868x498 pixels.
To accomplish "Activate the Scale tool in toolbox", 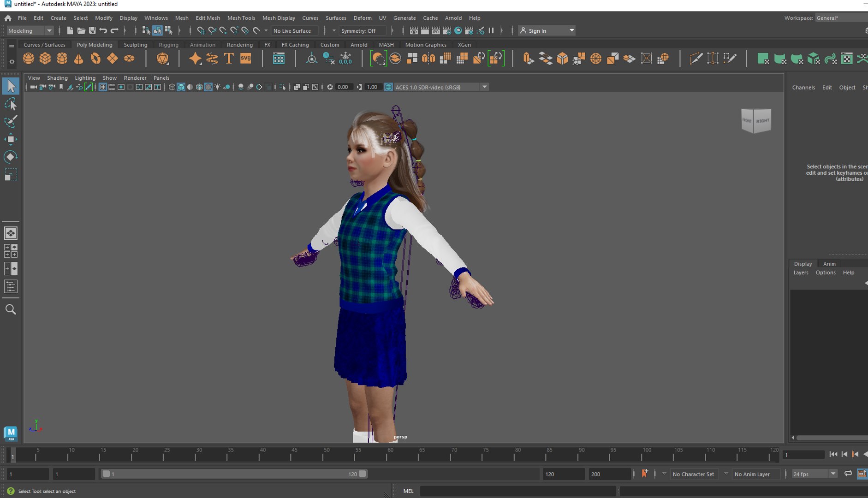I will [x=11, y=175].
